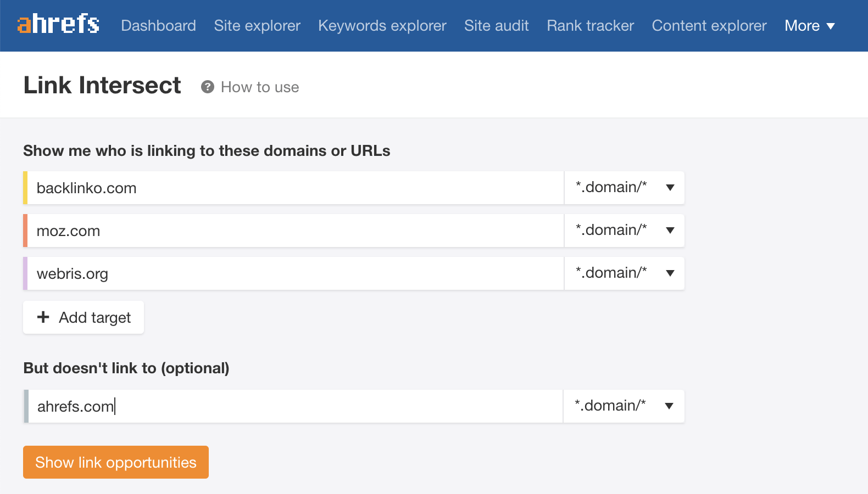
Task: Navigate to Site audit
Action: pos(497,26)
